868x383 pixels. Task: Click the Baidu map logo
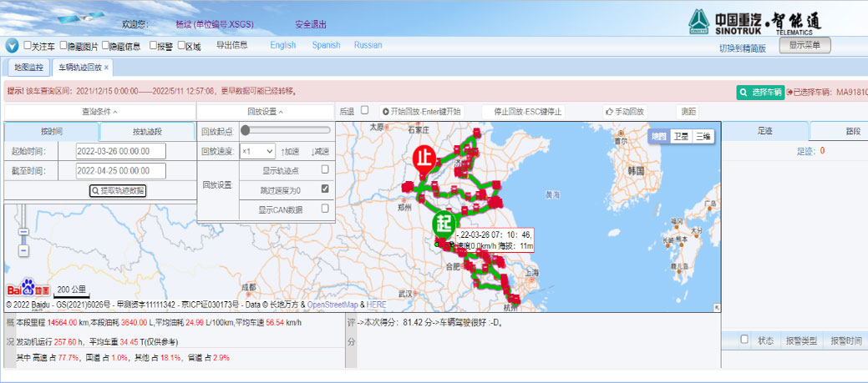point(28,289)
